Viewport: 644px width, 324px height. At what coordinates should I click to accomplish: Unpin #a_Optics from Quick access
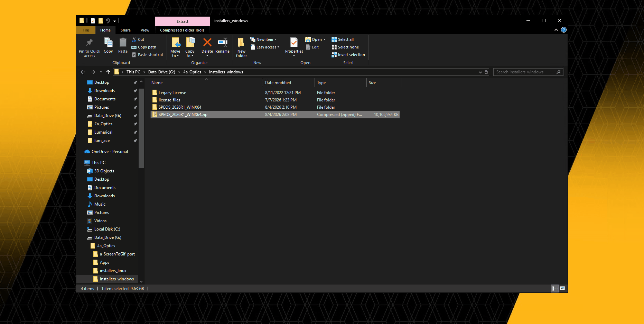tap(135, 124)
